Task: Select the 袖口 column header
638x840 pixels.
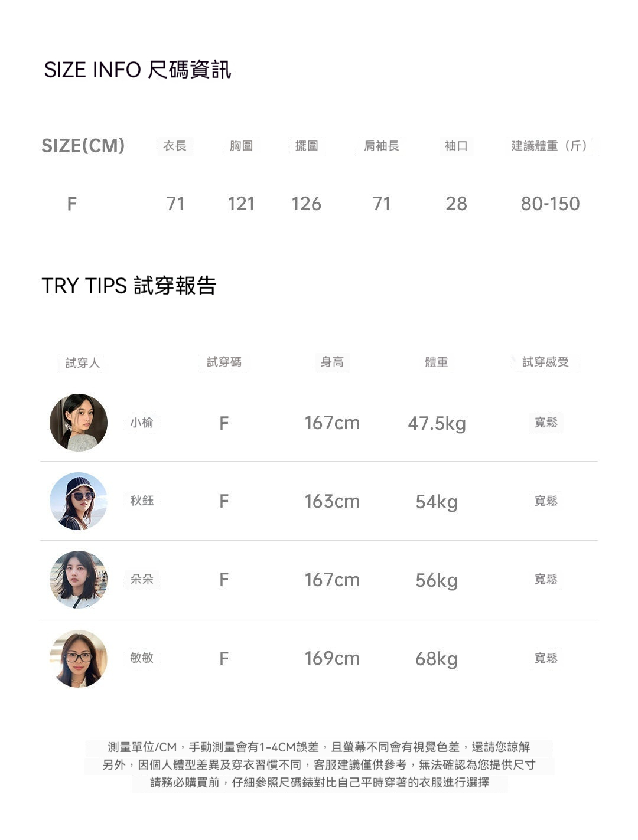Action: (456, 146)
